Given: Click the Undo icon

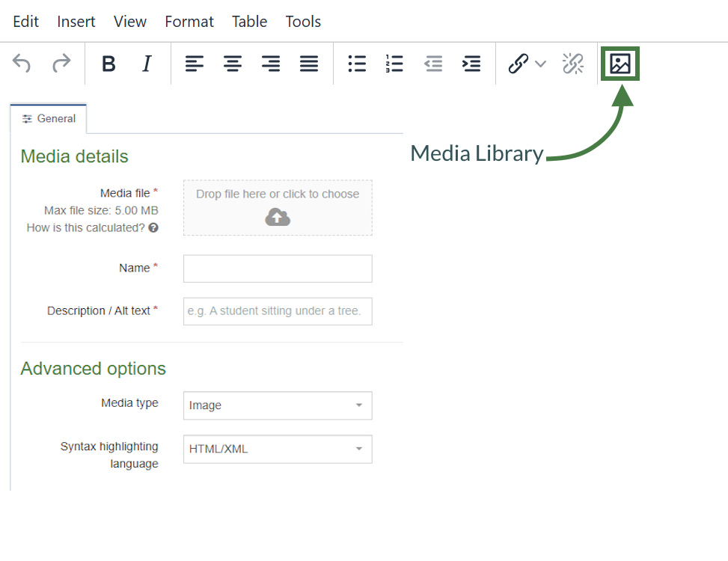Looking at the screenshot, I should 21,64.
